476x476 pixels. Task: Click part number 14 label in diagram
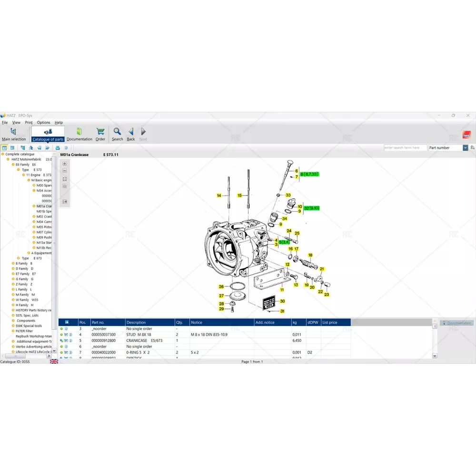(219, 196)
